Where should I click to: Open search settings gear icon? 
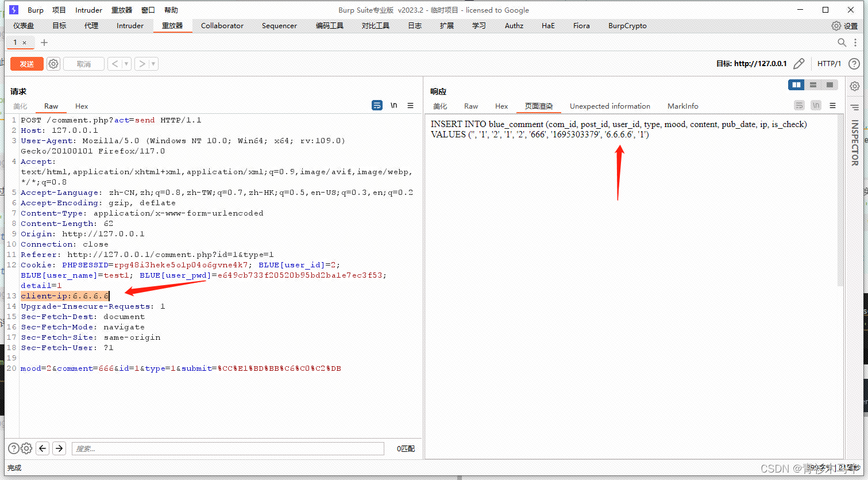pos(26,448)
